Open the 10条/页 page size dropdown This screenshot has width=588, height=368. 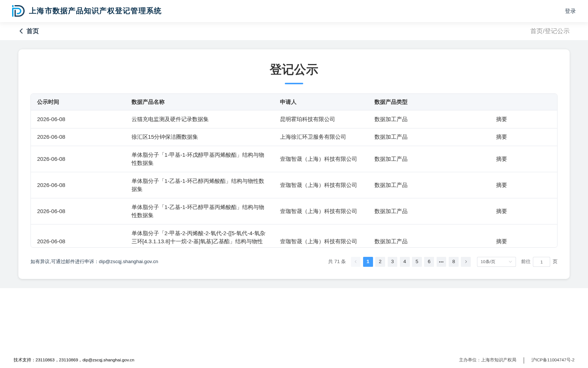coord(496,262)
